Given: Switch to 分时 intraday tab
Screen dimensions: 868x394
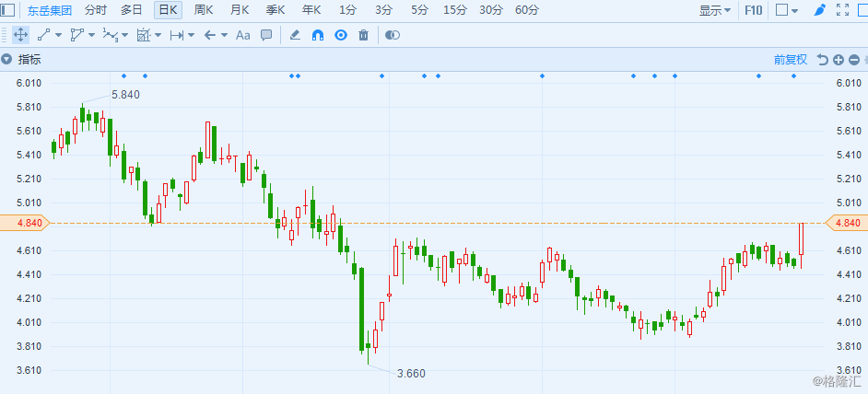Looking at the screenshot, I should 95,9.
